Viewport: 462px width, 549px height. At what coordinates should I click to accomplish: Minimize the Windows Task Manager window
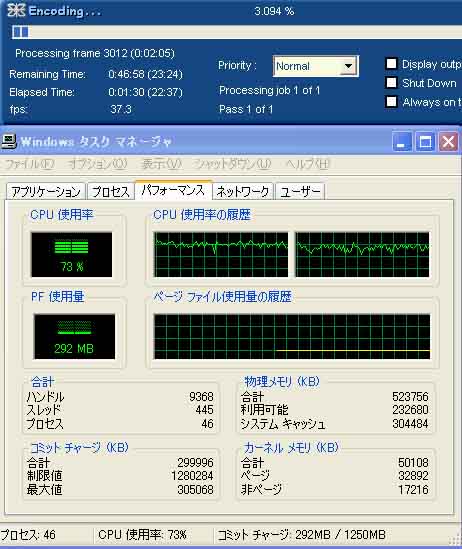coord(402,142)
